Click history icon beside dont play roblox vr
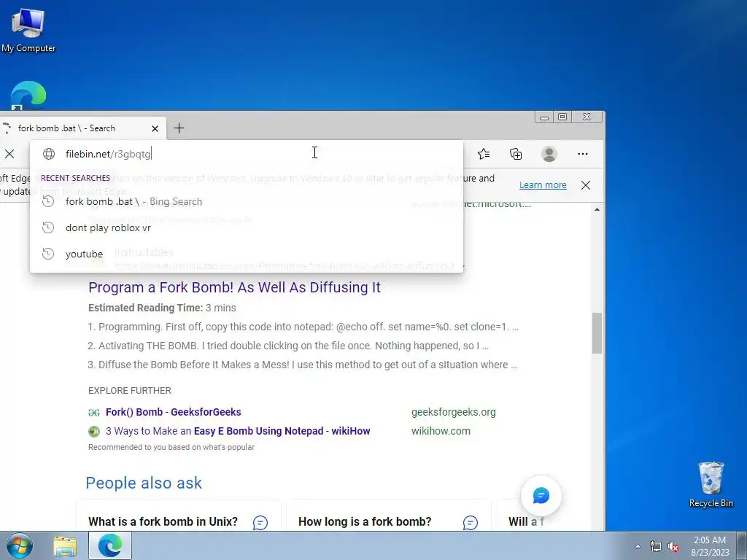This screenshot has width=747, height=560. click(48, 227)
